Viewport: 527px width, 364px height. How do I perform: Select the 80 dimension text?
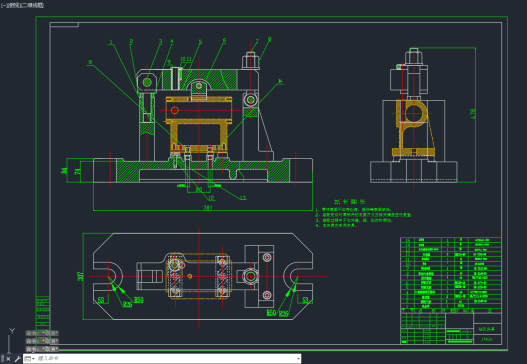(x=199, y=190)
